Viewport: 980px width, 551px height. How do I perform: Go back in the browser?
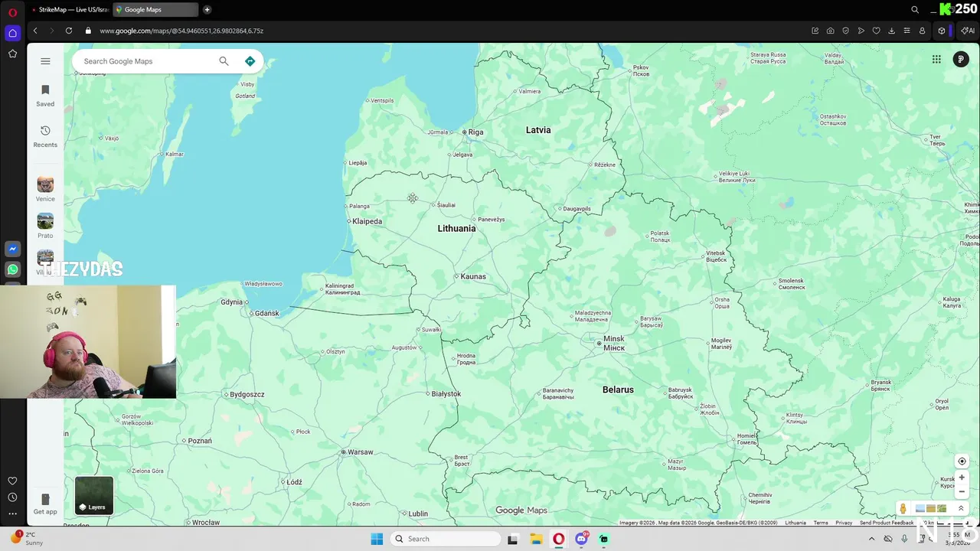pyautogui.click(x=35, y=31)
